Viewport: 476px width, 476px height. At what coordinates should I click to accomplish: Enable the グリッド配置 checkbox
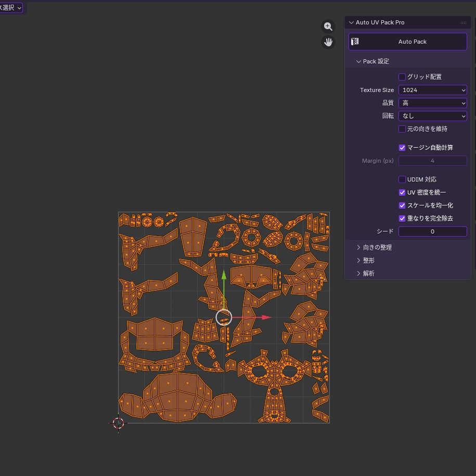point(402,77)
